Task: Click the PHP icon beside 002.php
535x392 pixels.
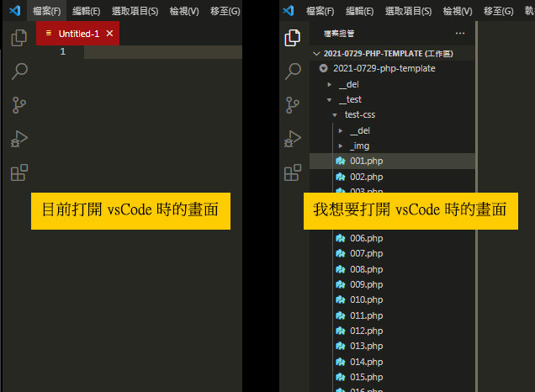Action: [340, 177]
